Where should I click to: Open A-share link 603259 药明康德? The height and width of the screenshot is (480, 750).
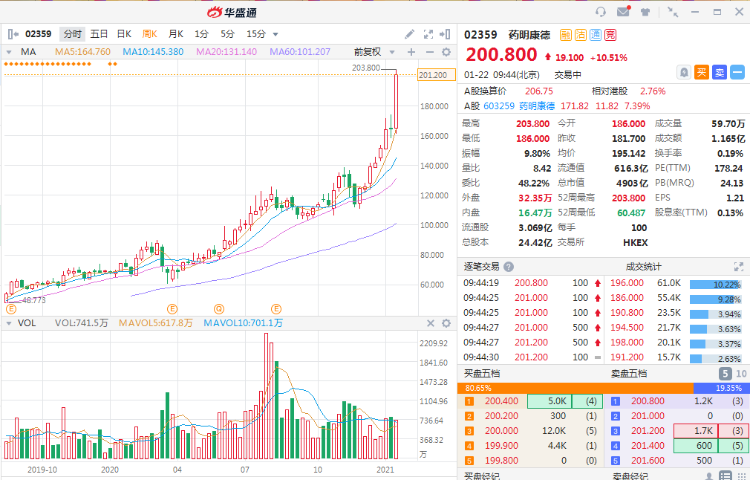pos(519,106)
